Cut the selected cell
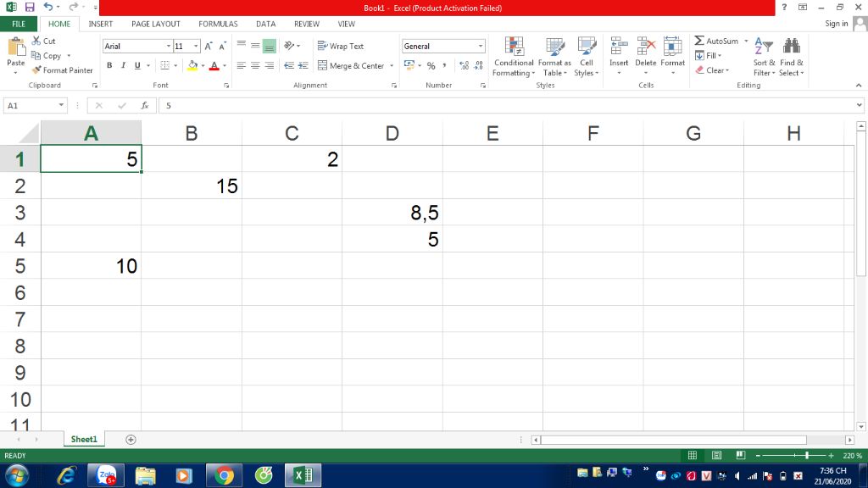This screenshot has width=868, height=488. 44,41
